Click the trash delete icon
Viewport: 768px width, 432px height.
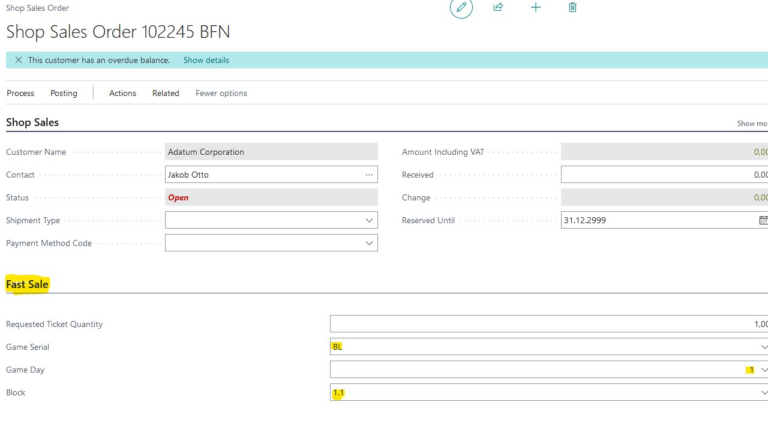pyautogui.click(x=572, y=7)
